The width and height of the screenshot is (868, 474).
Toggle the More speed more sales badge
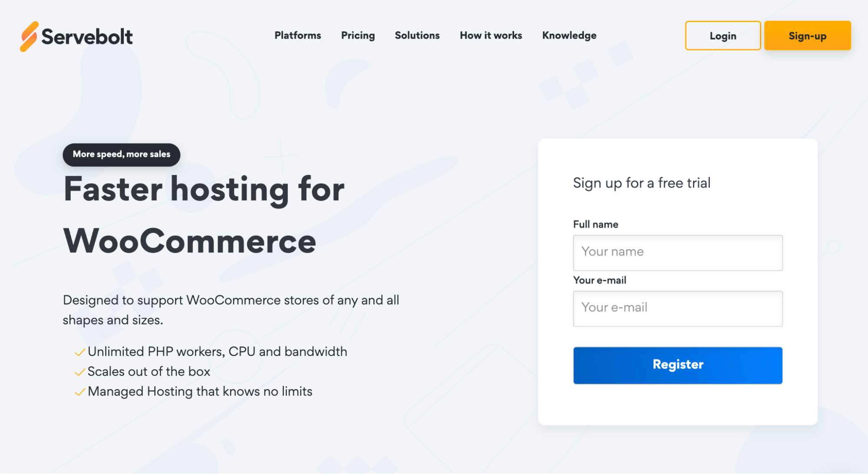tap(121, 154)
